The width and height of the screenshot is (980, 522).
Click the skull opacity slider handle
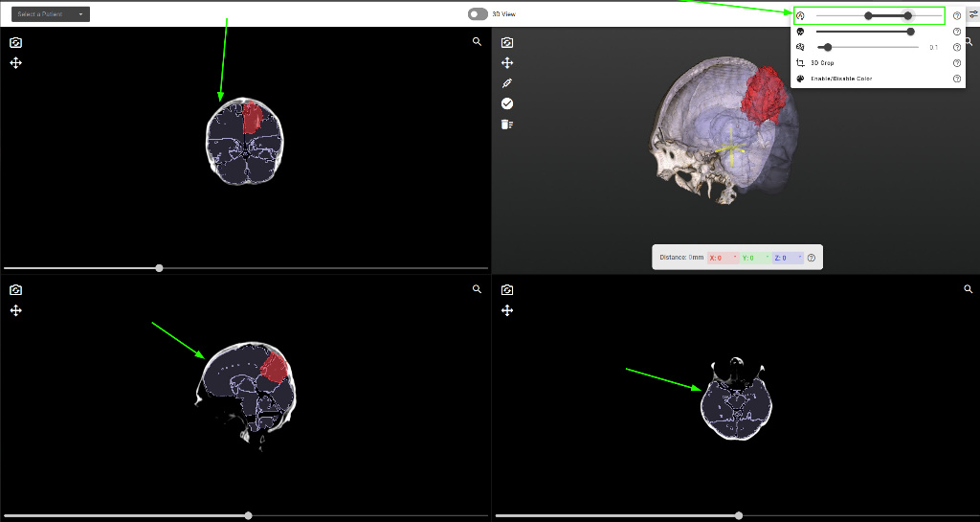click(x=910, y=32)
